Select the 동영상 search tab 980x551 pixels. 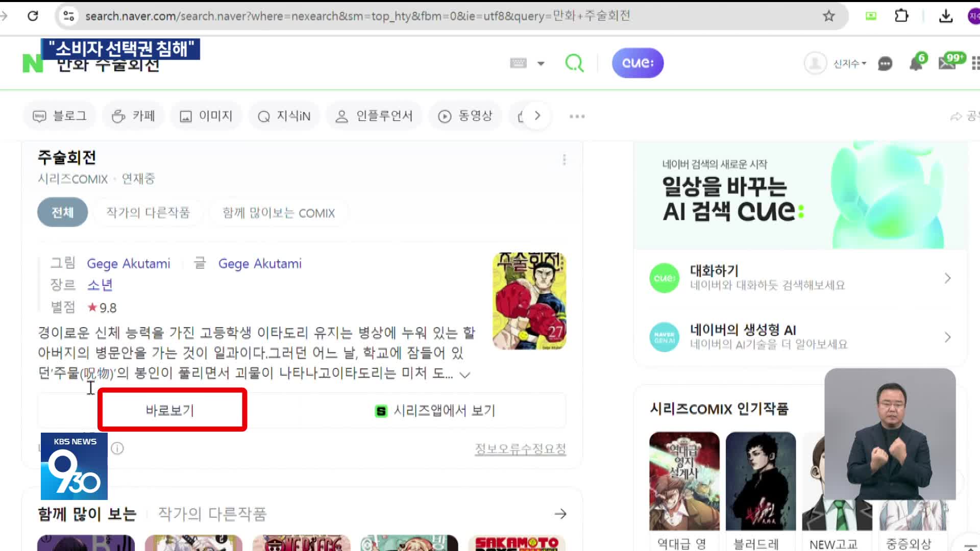465,116
